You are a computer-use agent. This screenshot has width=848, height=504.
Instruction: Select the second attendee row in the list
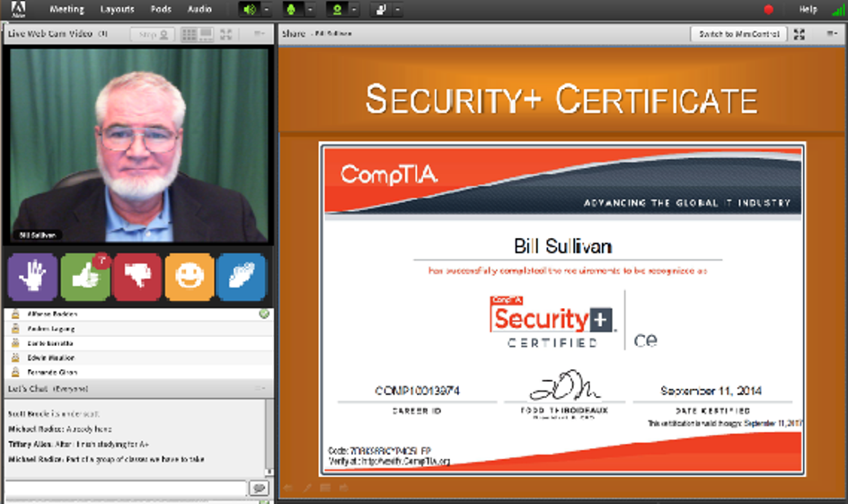pyautogui.click(x=138, y=329)
